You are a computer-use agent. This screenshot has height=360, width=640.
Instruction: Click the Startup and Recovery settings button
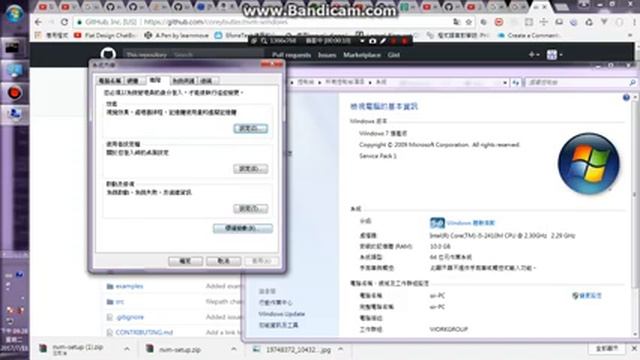tap(251, 209)
